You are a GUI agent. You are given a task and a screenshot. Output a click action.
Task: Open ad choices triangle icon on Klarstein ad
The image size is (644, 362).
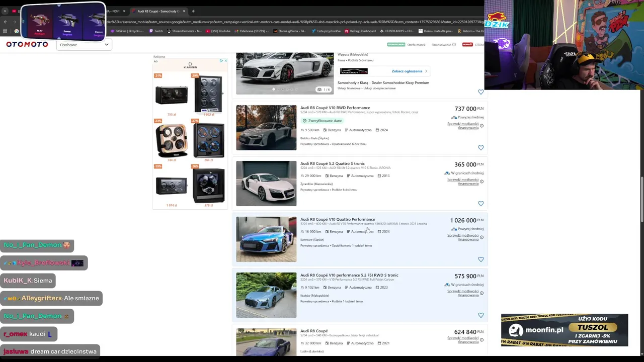click(x=221, y=61)
